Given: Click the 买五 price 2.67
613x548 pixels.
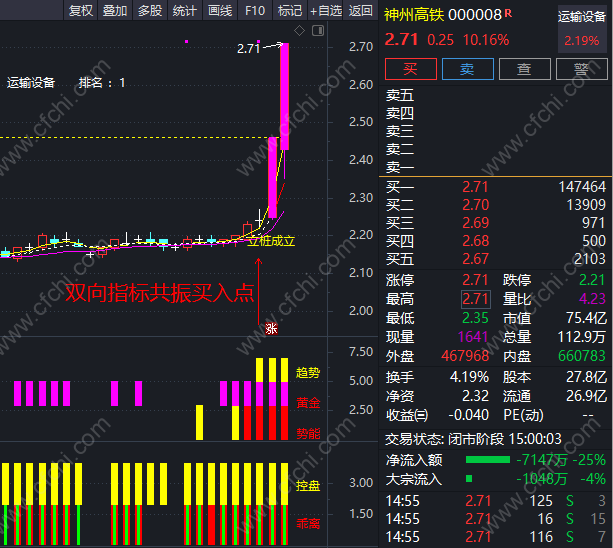Looking at the screenshot, I should (475, 259).
